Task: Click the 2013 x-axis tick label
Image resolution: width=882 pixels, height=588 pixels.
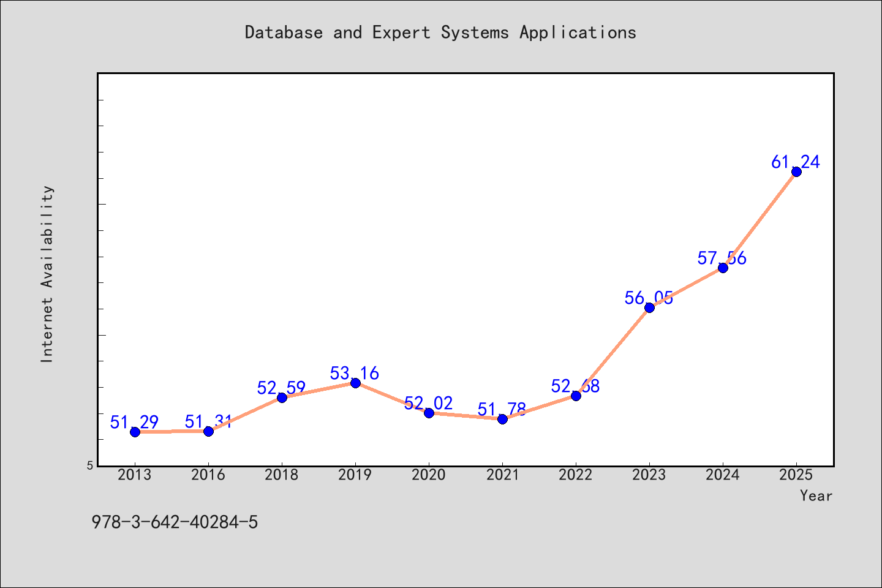Action: pyautogui.click(x=135, y=475)
